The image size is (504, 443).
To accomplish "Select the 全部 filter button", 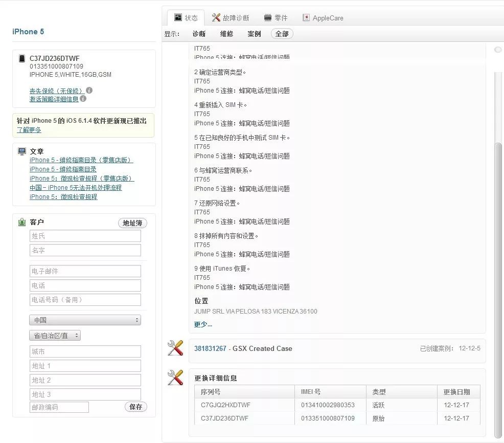I will [282, 34].
